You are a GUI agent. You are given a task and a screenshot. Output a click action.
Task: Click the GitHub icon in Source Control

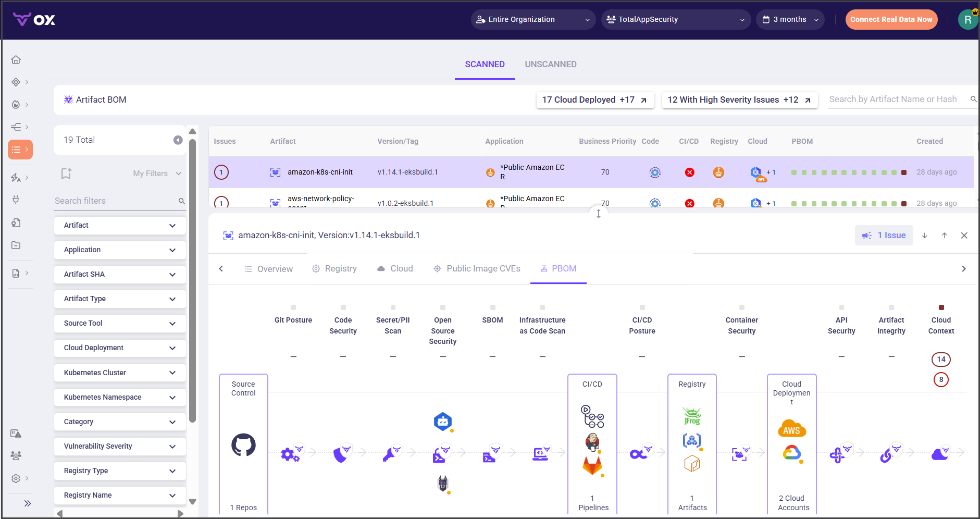click(x=243, y=445)
